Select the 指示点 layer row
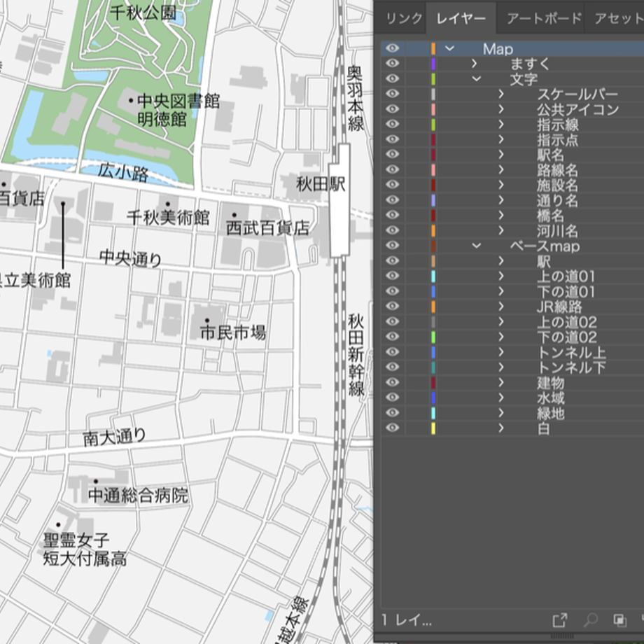644x644 pixels. 512,139
